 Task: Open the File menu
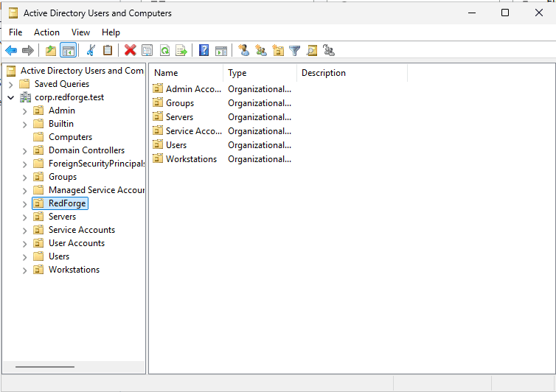15,32
